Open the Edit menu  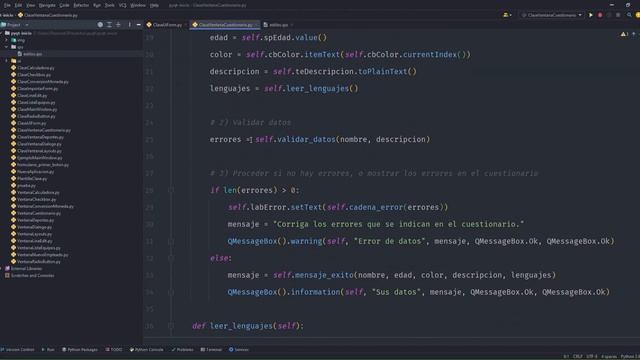point(18,5)
